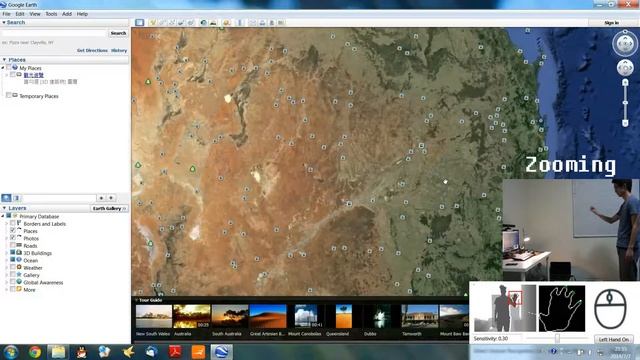The width and height of the screenshot is (640, 360).
Task: Open Google Chrome from the taskbar
Action: 35,352
